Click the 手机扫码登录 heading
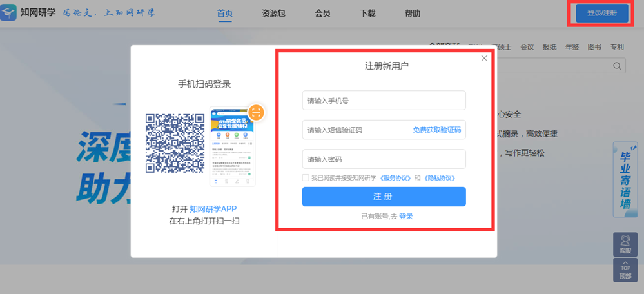The image size is (644, 294). pos(204,84)
